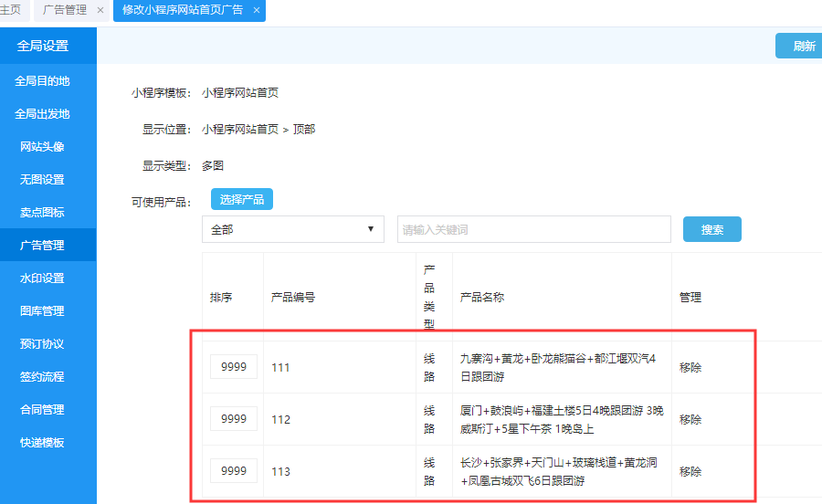
Task: Close the 广告管理 tab
Action: (100, 11)
